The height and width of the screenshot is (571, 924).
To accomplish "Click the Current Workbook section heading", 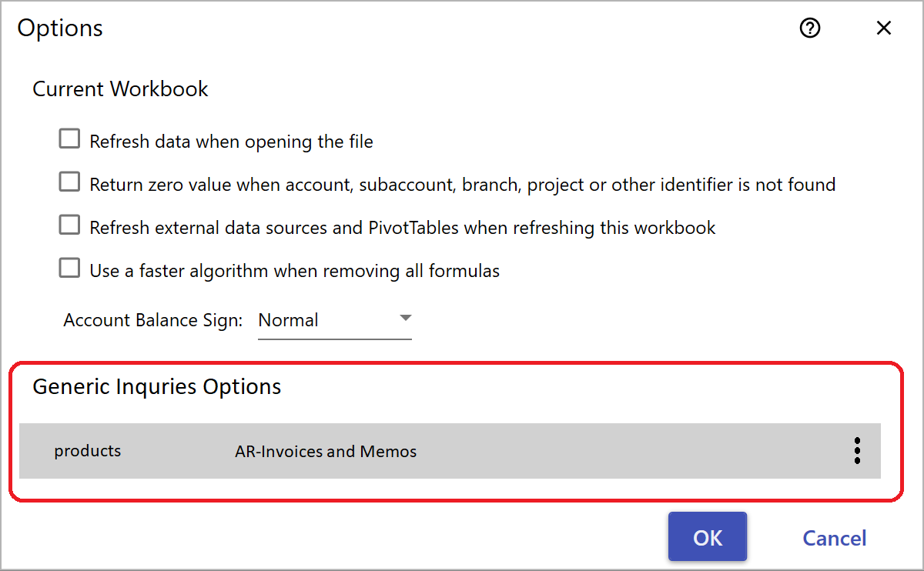I will (x=120, y=89).
